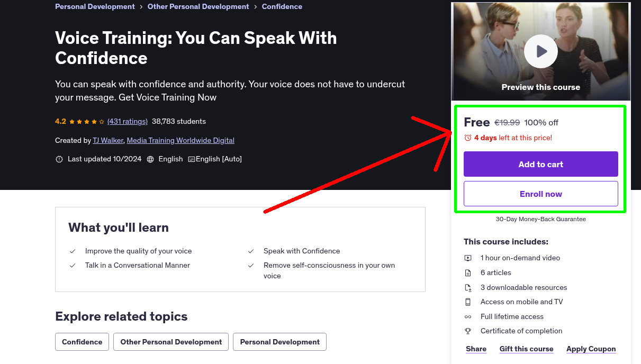Click the Free price label
This screenshot has width=641, height=364.
click(477, 122)
